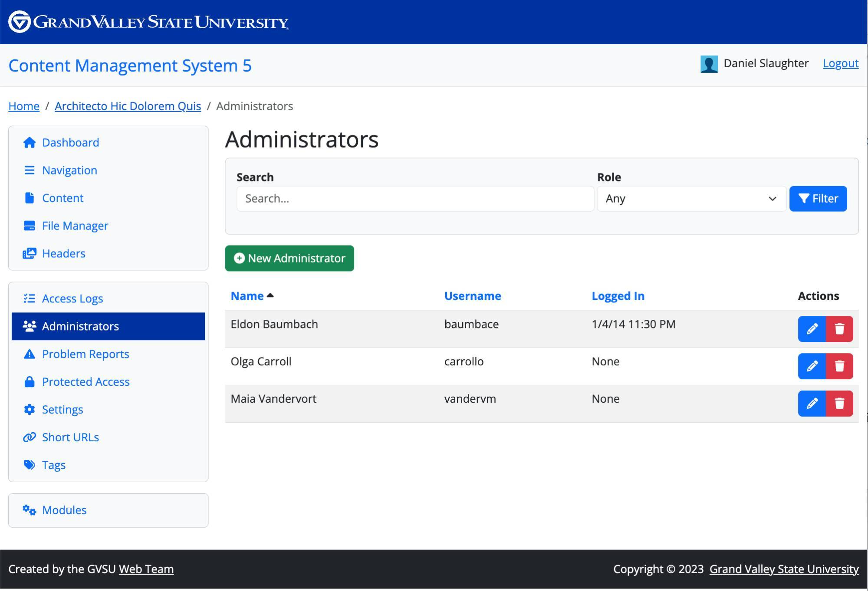Click the New Administrator button
Viewport: 868px width, 591px height.
pos(289,258)
